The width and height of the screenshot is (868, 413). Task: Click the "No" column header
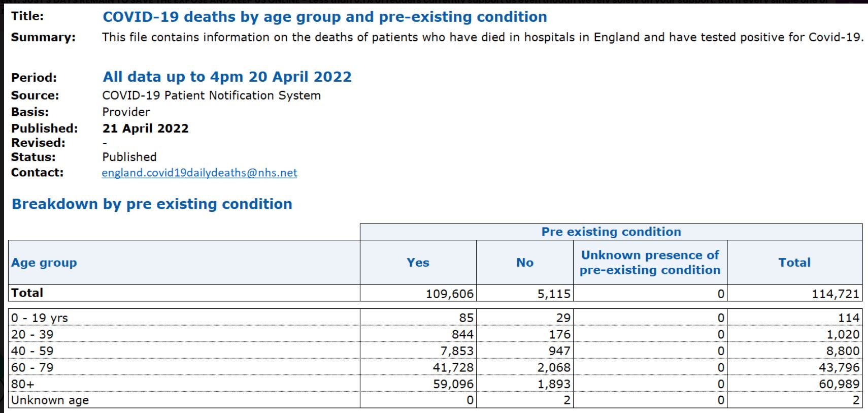pos(525,263)
